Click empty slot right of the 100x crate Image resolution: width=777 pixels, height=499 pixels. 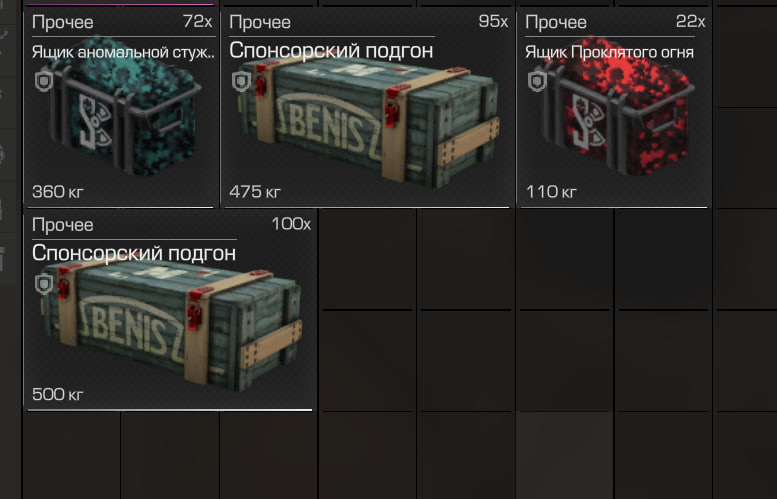(x=368, y=259)
